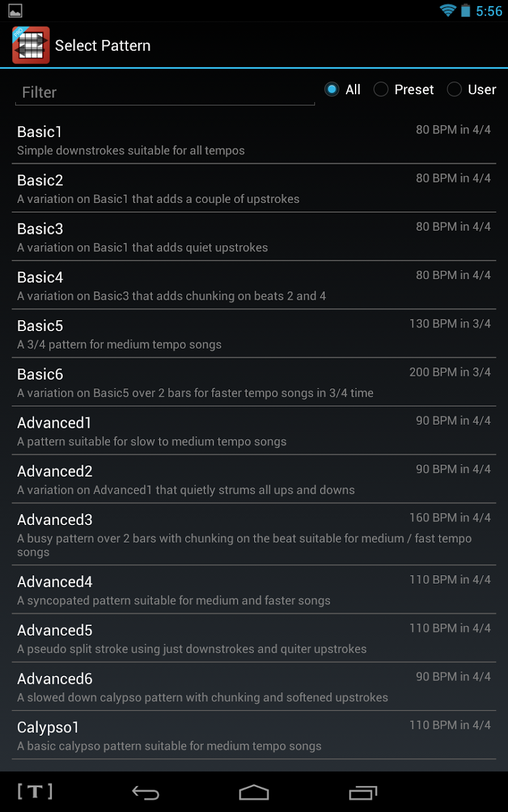Tap the Select Pattern title
This screenshot has height=812, width=508.
click(x=103, y=45)
